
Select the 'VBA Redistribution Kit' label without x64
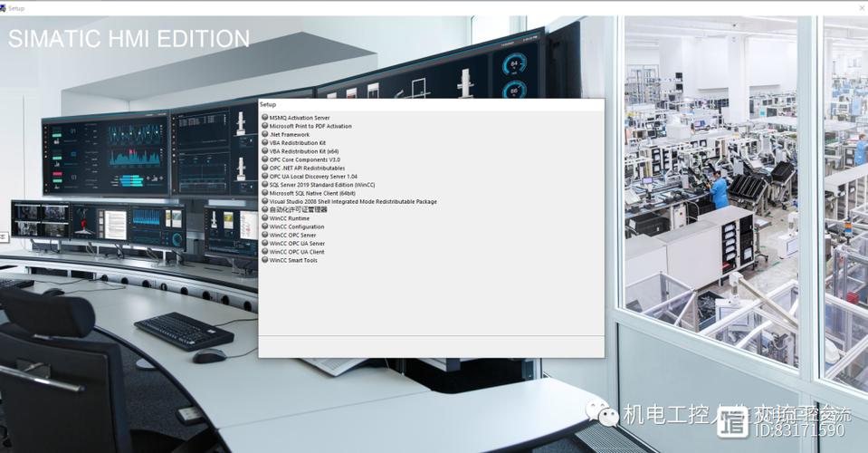[298, 143]
